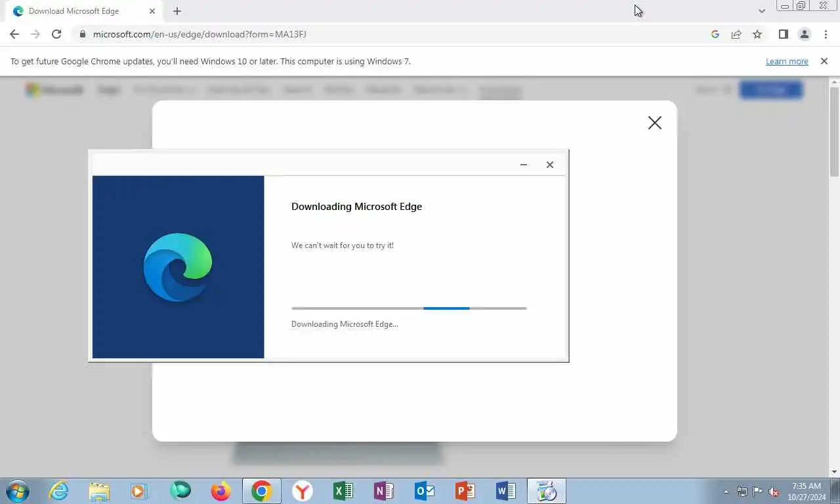Close the Download Microsoft Edge tab

pyautogui.click(x=152, y=11)
